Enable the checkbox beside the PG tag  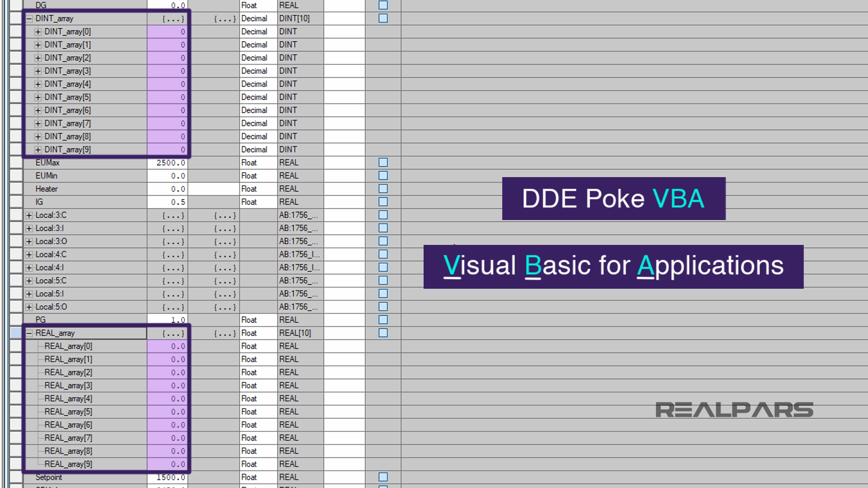pos(382,319)
